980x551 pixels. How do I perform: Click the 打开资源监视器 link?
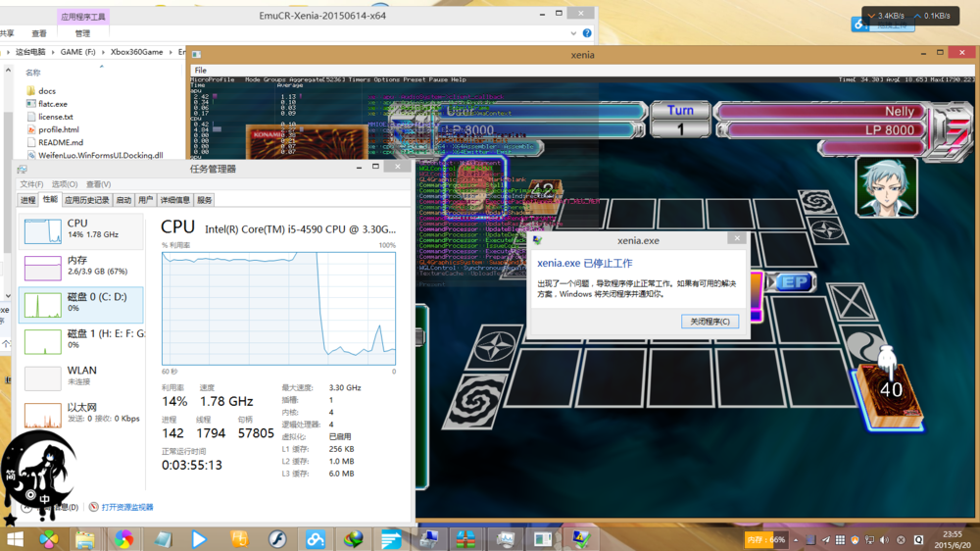(126, 507)
